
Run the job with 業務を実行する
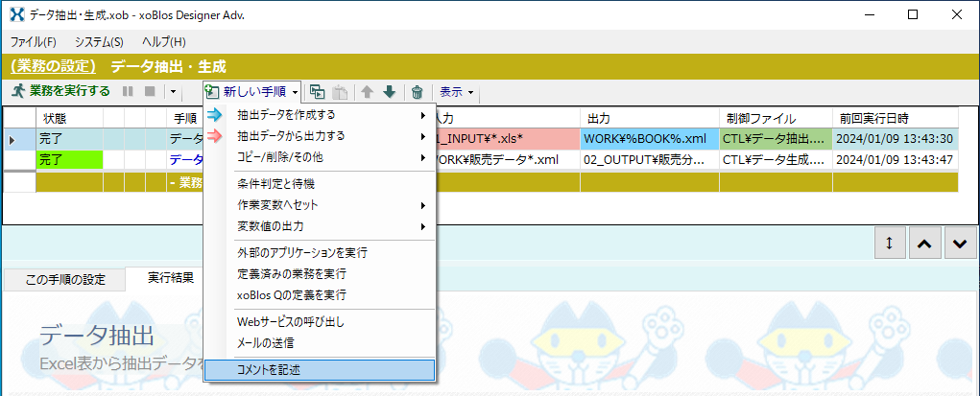pyautogui.click(x=60, y=92)
